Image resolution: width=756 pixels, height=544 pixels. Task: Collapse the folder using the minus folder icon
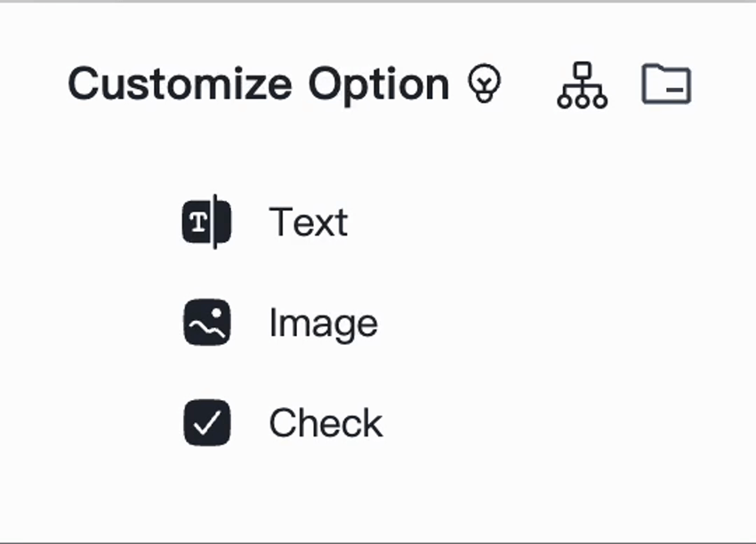666,84
